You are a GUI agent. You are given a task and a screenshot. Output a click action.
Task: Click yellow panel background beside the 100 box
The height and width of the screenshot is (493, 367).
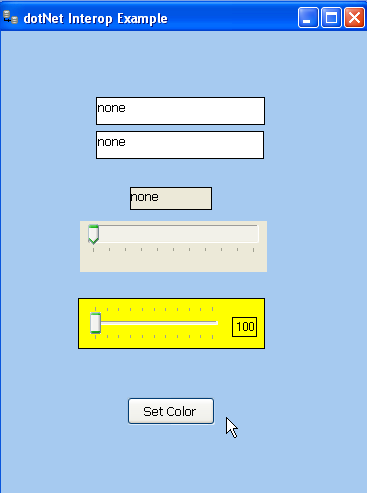point(225,338)
